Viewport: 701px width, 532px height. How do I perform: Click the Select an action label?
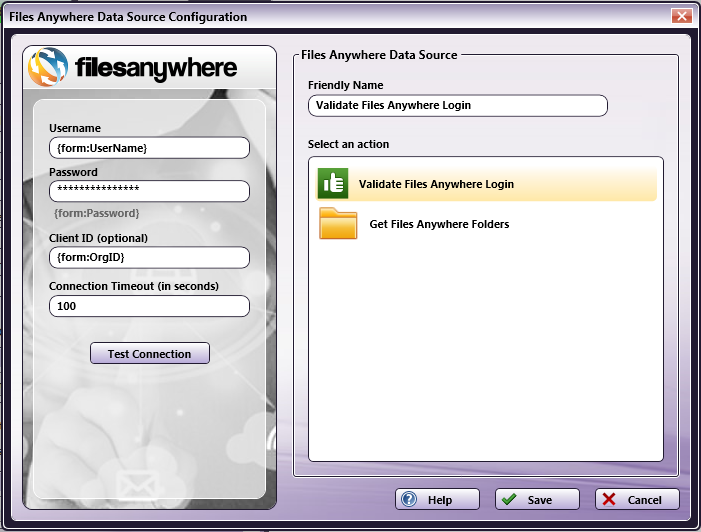348,144
